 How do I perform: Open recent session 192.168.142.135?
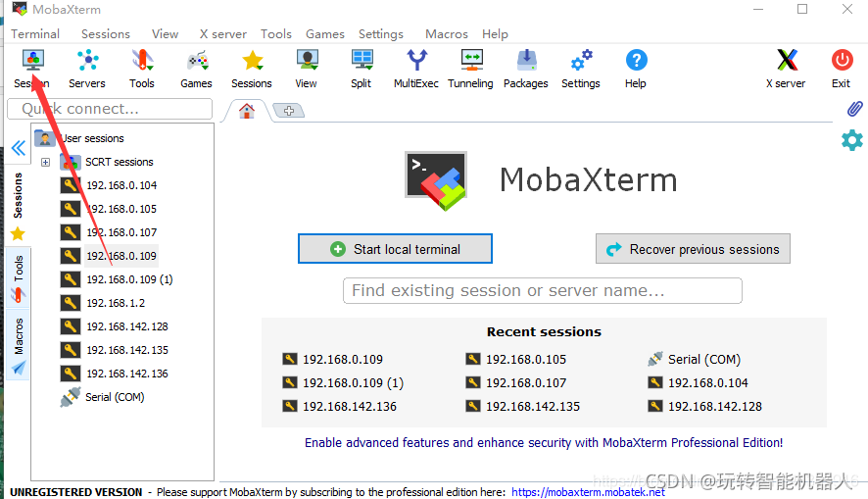click(523, 407)
